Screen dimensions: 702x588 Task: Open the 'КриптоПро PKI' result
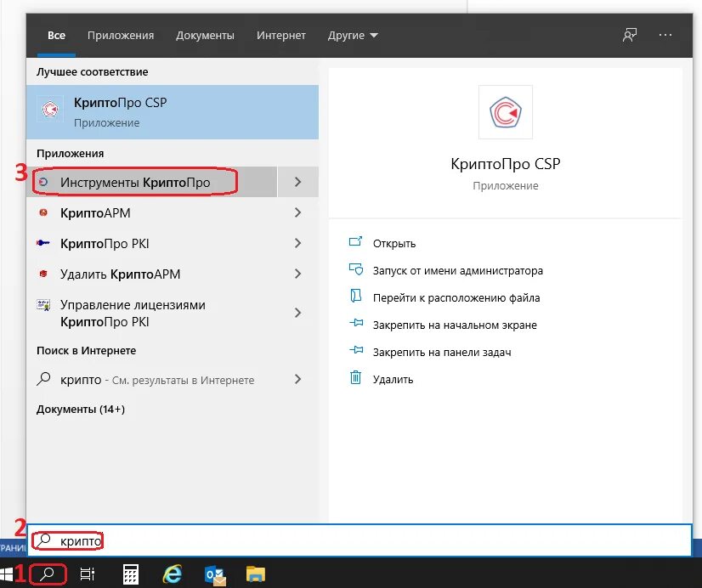point(152,243)
